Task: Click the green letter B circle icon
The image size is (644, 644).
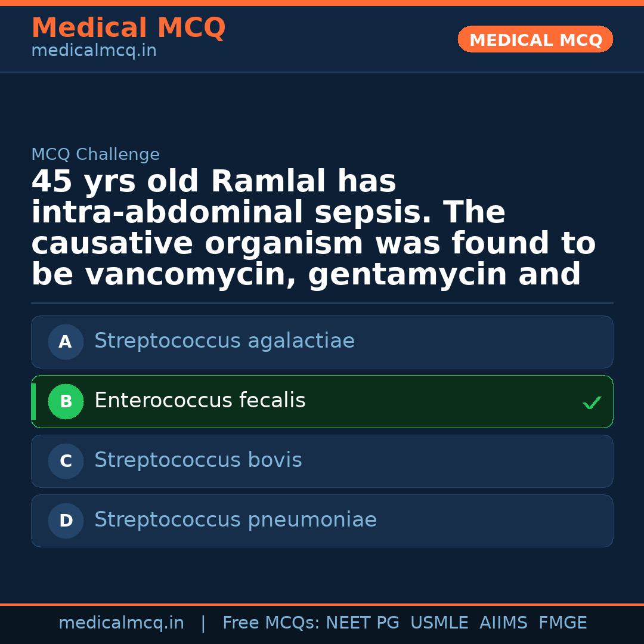Action: coord(66,402)
